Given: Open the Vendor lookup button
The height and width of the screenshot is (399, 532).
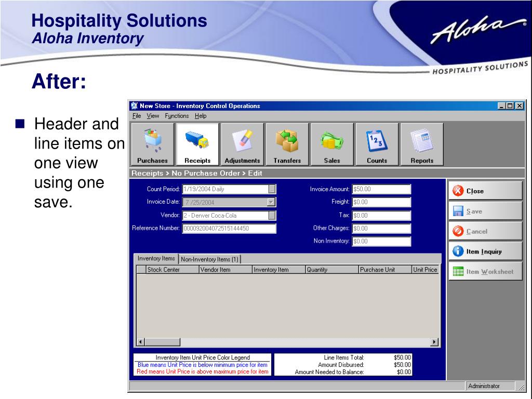Looking at the screenshot, I should [x=272, y=216].
